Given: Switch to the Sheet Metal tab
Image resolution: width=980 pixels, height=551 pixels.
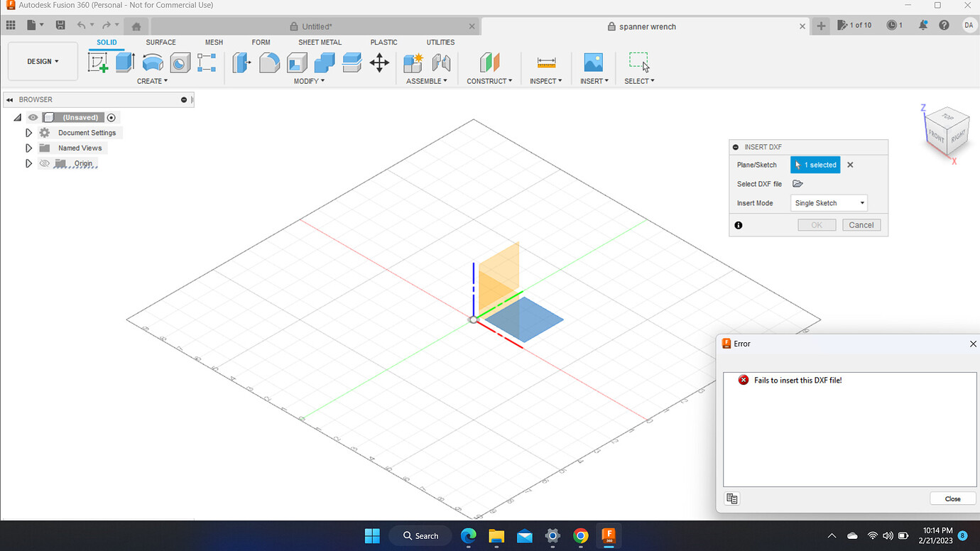Looking at the screenshot, I should coord(320,42).
